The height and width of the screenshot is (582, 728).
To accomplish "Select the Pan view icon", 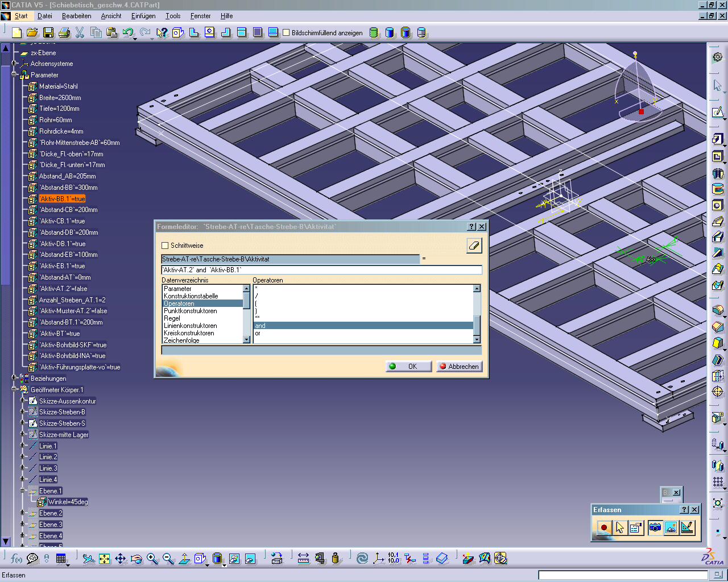I will (121, 559).
